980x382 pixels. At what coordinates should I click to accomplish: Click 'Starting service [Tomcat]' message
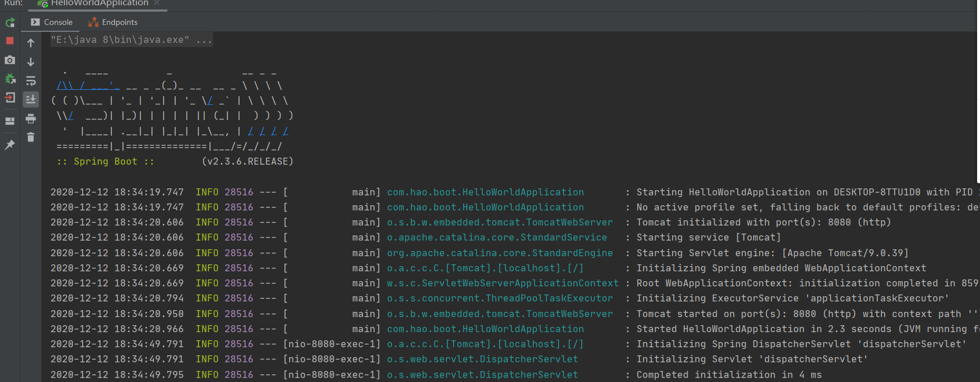click(x=708, y=237)
